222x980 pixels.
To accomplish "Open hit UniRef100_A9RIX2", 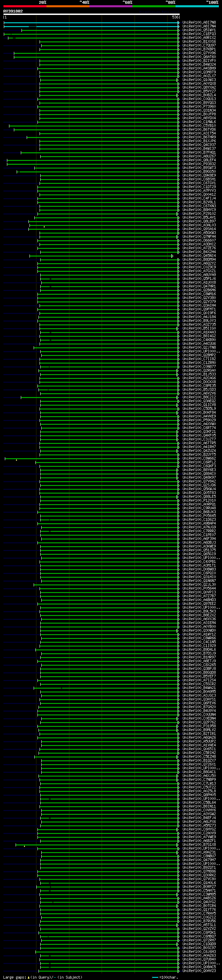I will [x=199, y=38].
